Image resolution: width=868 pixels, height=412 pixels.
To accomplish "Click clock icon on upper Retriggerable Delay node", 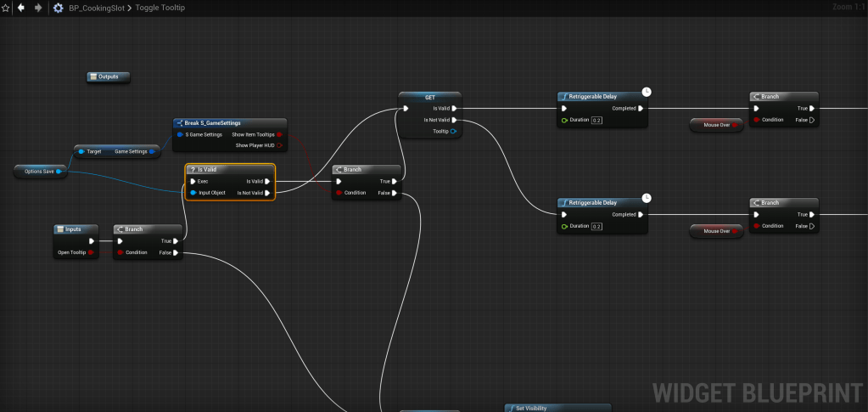I will pos(647,92).
